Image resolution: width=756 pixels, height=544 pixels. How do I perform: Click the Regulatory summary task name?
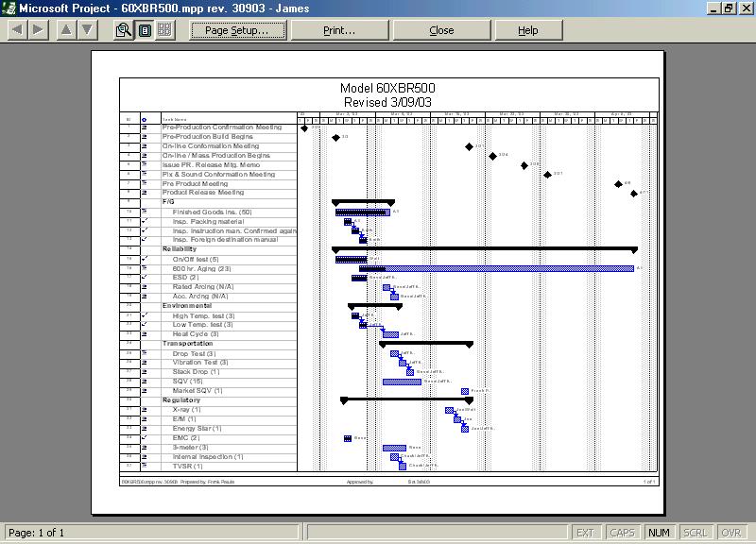coord(180,400)
